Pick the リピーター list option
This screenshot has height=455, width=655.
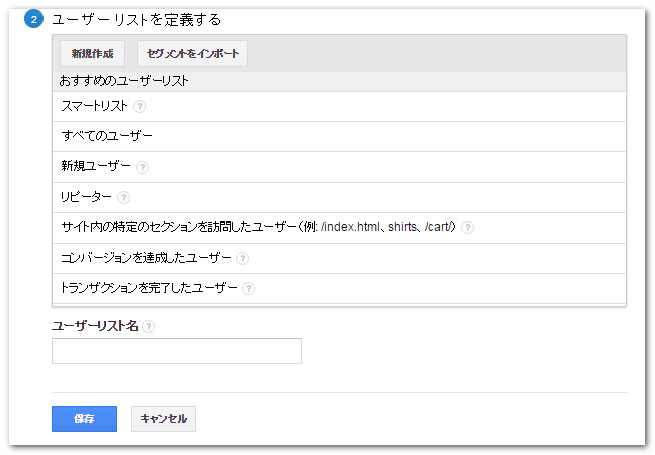tap(86, 198)
